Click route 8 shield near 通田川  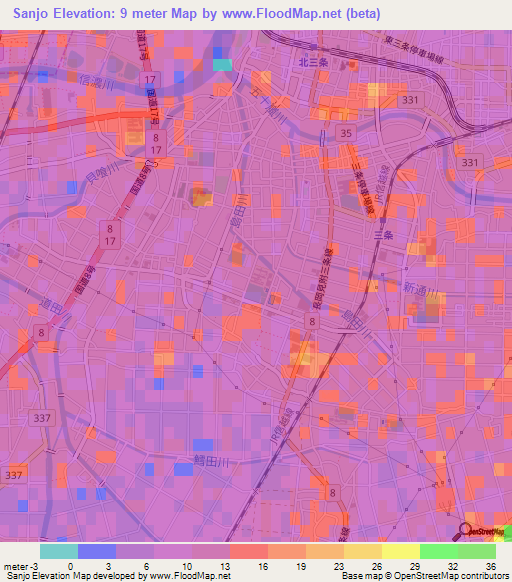pyautogui.click(x=41, y=333)
